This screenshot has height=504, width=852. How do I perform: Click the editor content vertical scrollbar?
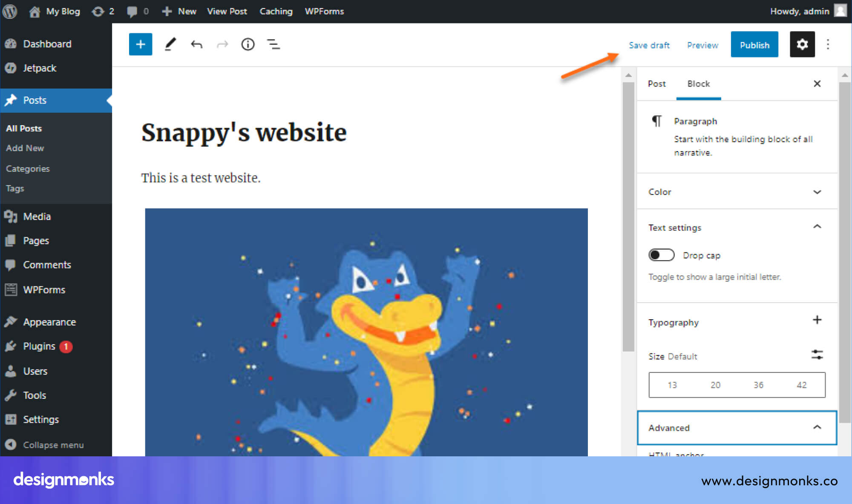(x=628, y=217)
